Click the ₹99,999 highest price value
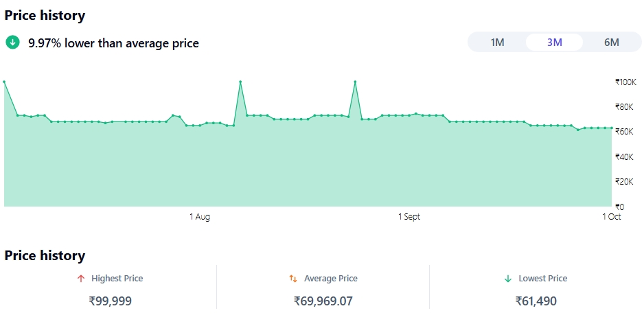Image resolution: width=644 pixels, height=315 pixels. (x=110, y=301)
